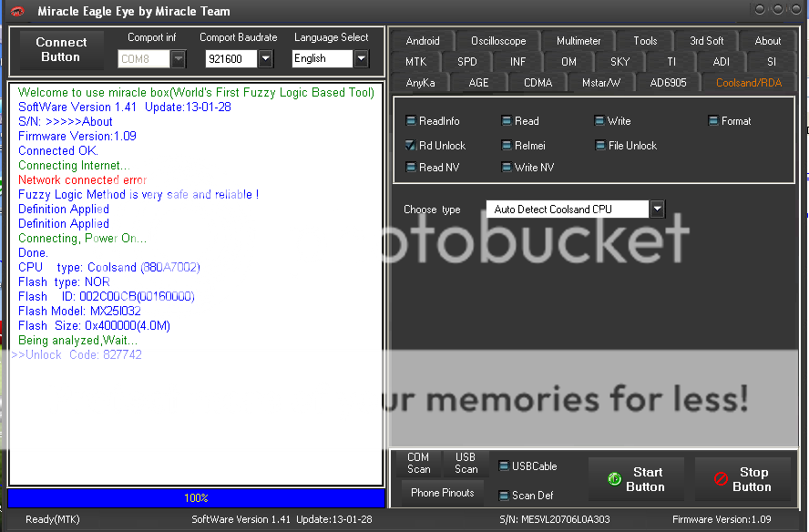Enable the RelmeI checkbox

pyautogui.click(x=507, y=146)
